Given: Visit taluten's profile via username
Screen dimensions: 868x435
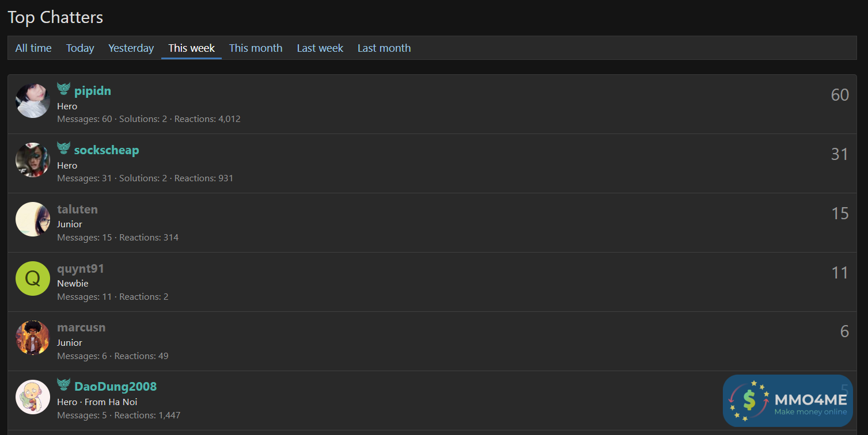Looking at the screenshot, I should tap(77, 209).
